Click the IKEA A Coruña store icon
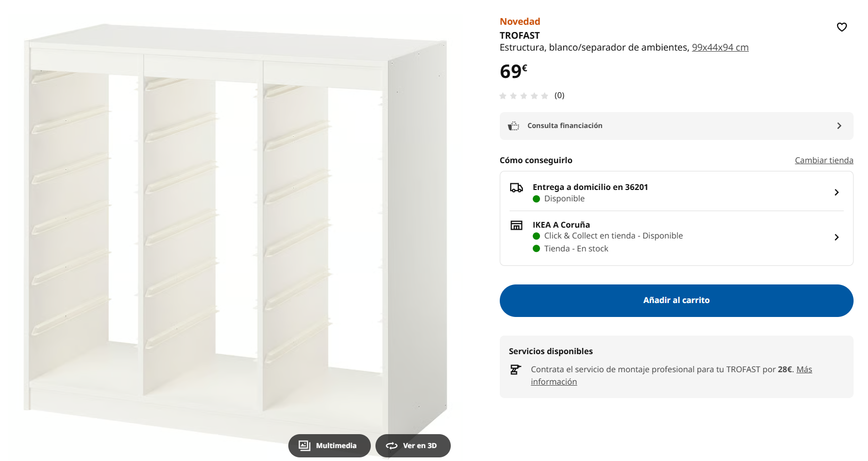 pos(516,225)
